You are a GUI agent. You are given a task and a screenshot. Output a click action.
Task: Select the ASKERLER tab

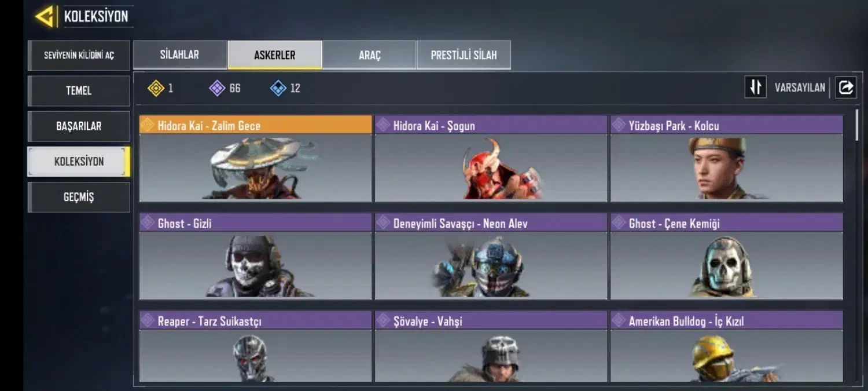coord(274,55)
